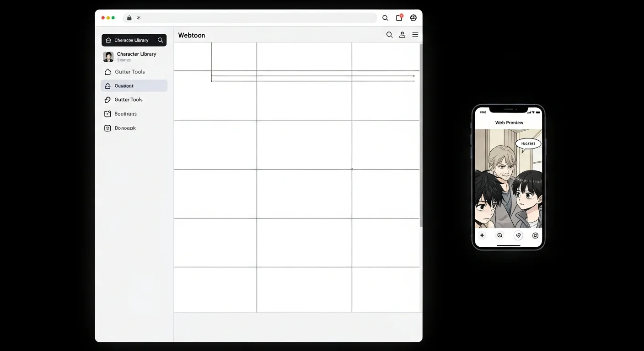Viewport: 644px width, 351px height.
Task: Click the dark Character Library button
Action: [134, 40]
